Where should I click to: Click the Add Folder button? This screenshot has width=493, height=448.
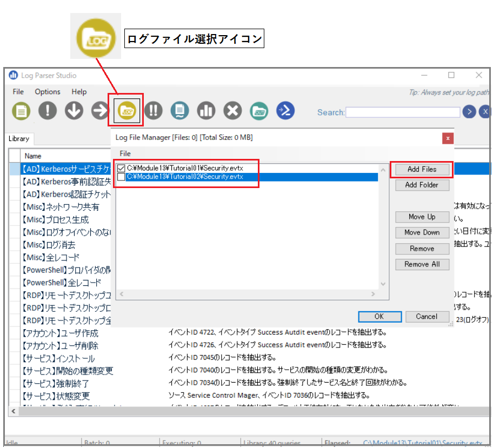pos(422,185)
